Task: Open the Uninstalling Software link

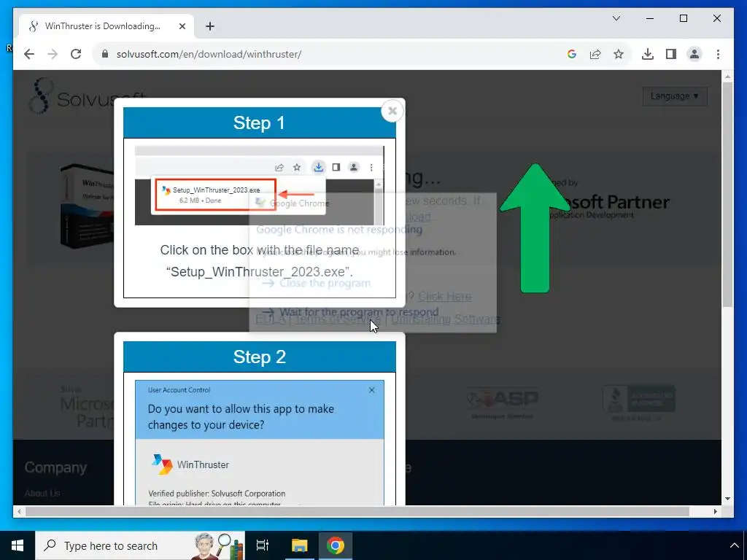Action: pos(446,319)
